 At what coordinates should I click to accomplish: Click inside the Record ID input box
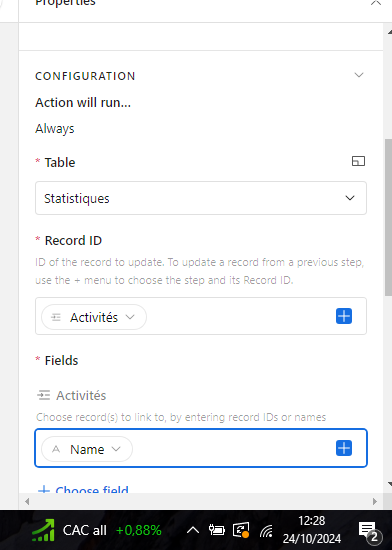pyautogui.click(x=240, y=316)
